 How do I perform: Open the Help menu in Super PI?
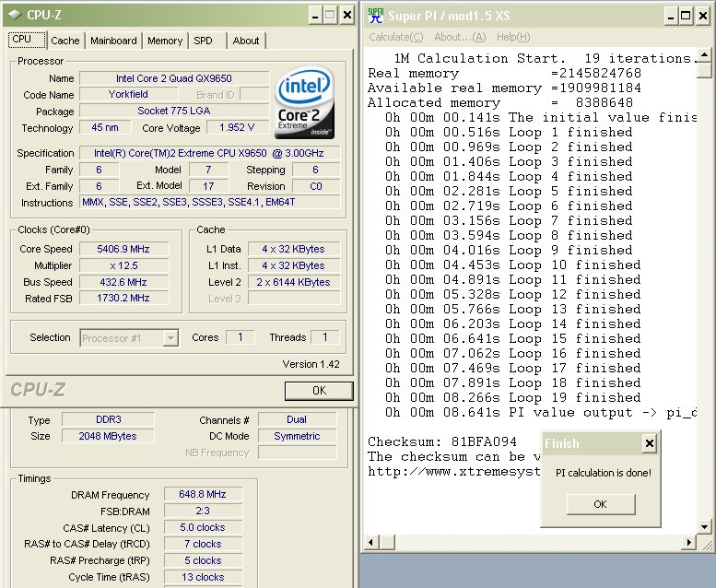[x=513, y=37]
